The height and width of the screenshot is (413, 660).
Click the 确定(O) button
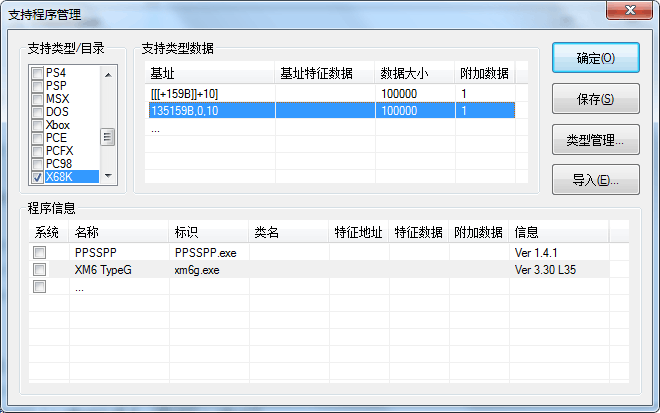pyautogui.click(x=595, y=58)
